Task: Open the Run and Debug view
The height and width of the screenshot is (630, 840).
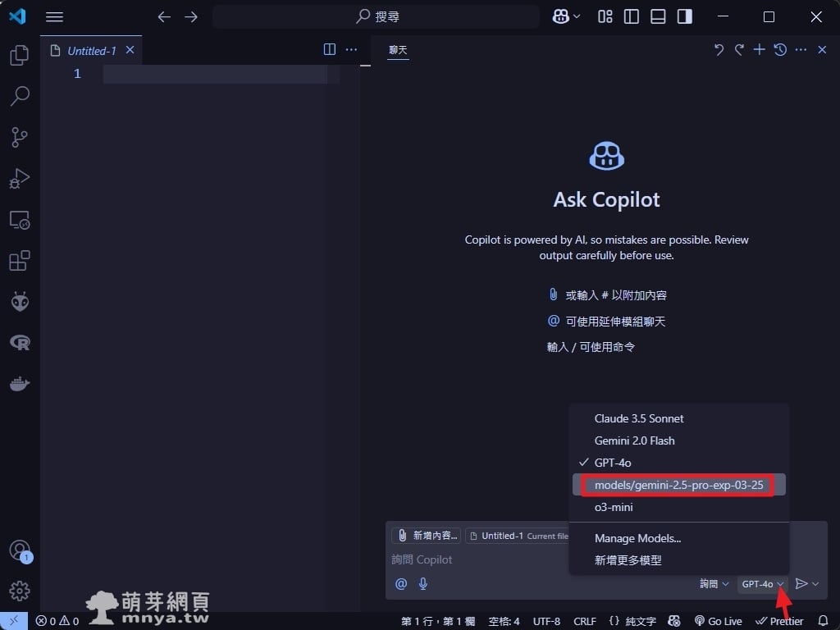Action: point(20,178)
